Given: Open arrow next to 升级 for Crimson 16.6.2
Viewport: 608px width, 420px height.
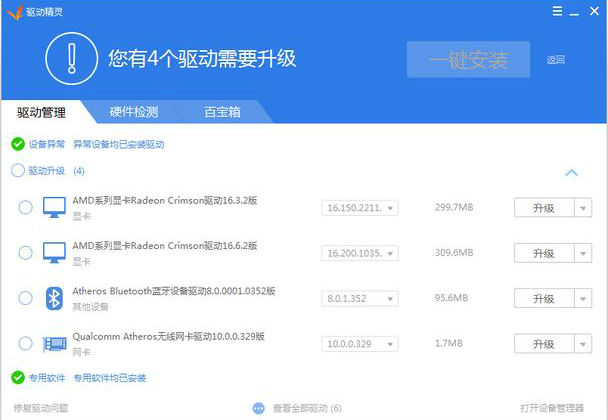Looking at the screenshot, I should (583, 253).
